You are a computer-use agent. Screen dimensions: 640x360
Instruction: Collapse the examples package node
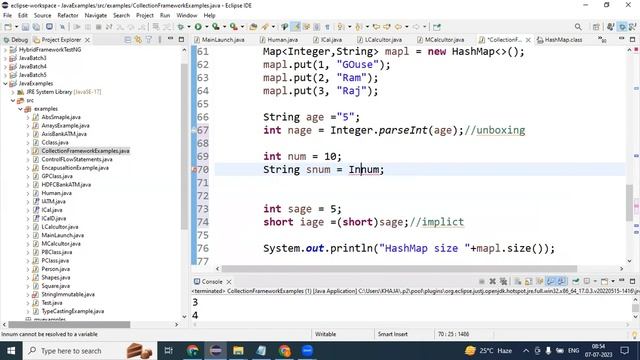(20, 109)
